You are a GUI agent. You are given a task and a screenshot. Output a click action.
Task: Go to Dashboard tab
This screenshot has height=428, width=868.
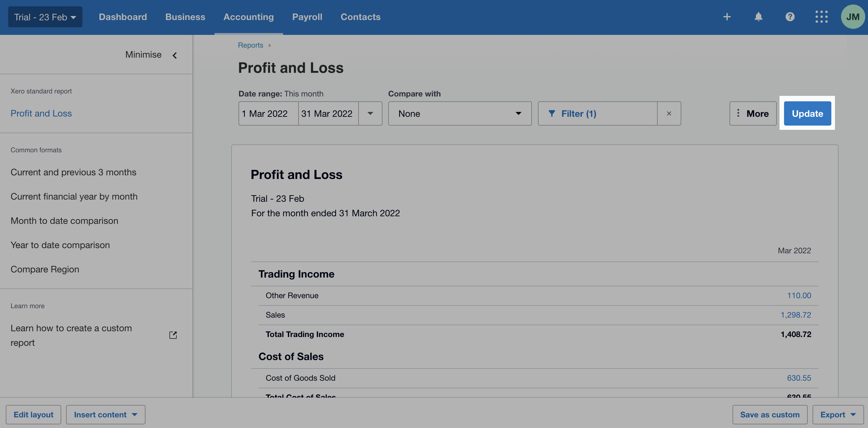(123, 17)
